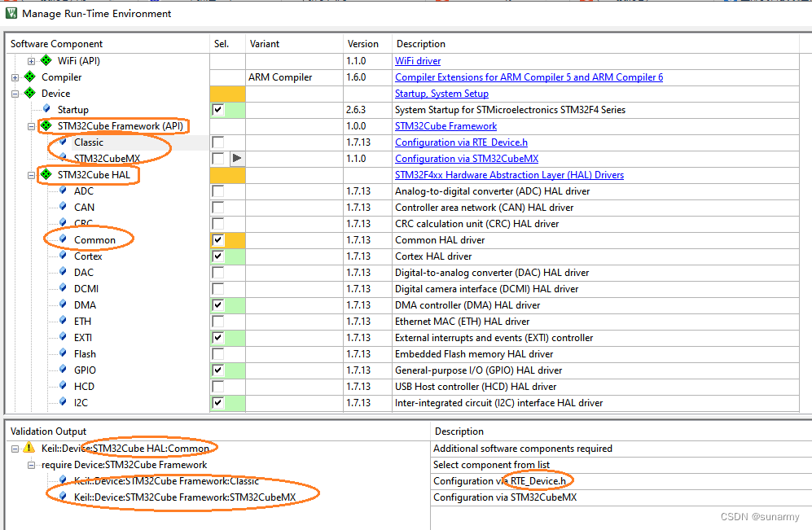Click the HCD component icon
812x530 pixels.
pyautogui.click(x=63, y=386)
